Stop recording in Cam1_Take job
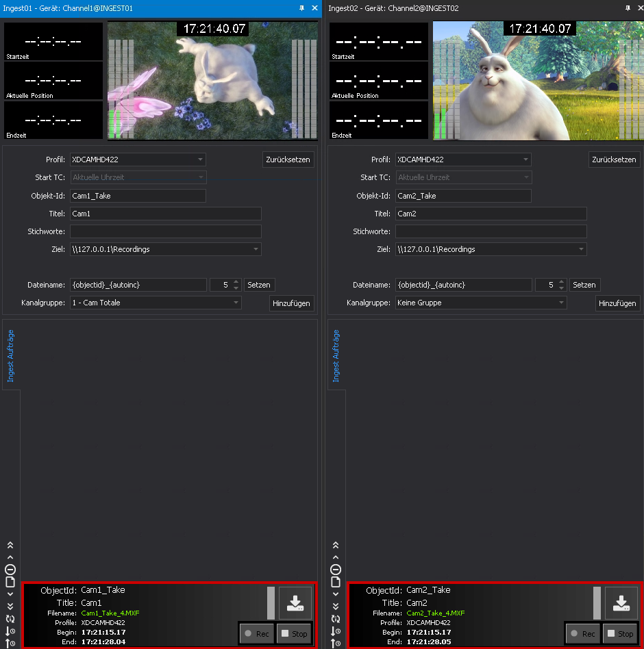The image size is (644, 649). (x=294, y=634)
